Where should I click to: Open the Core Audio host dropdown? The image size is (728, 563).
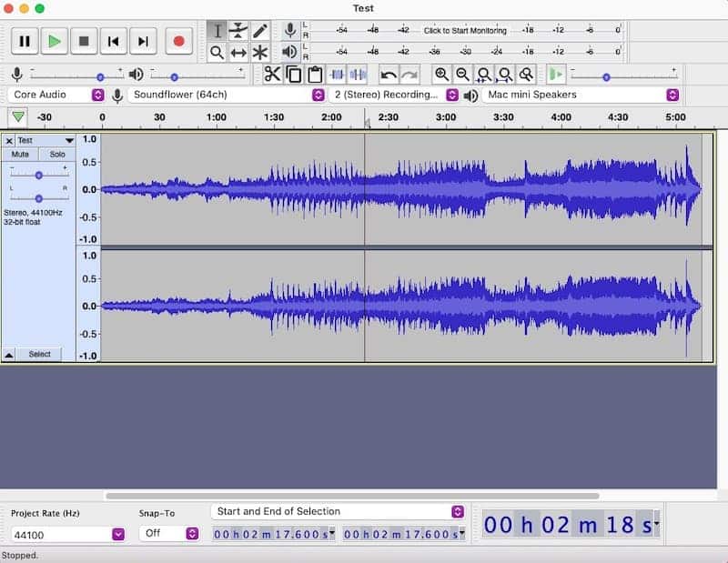56,95
